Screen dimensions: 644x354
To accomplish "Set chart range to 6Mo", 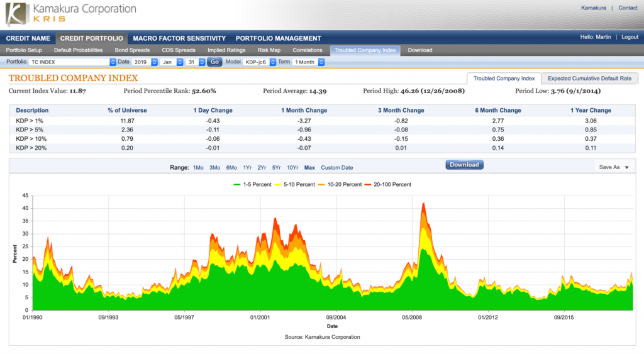I will 231,167.
